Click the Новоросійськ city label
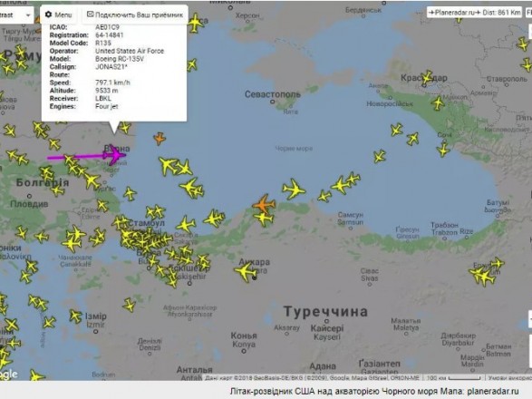The image size is (532, 399). point(390,104)
